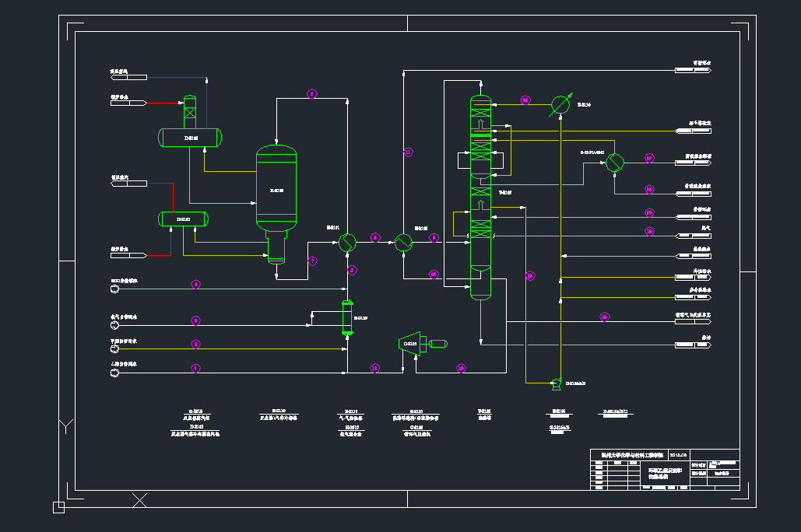The width and height of the screenshot is (801, 532).
Task: Click the heat exchanger feeding streams 17 and 18
Action: click(x=615, y=163)
